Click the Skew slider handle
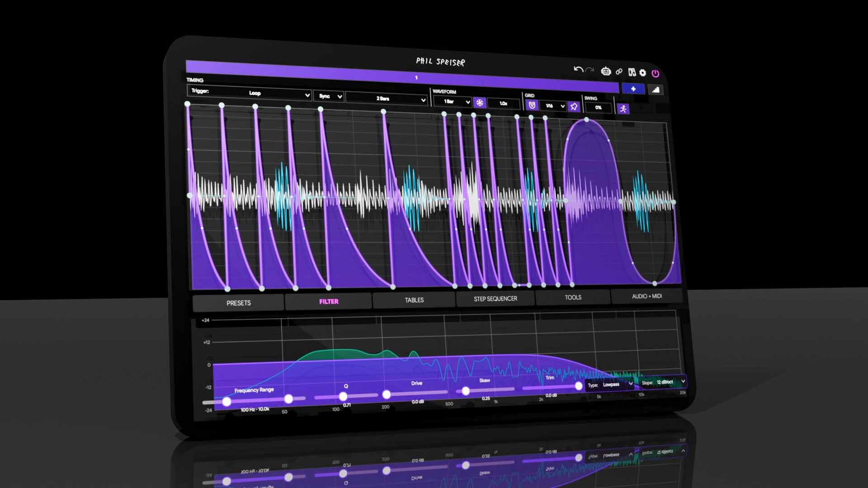The image size is (868, 488). coord(466,391)
